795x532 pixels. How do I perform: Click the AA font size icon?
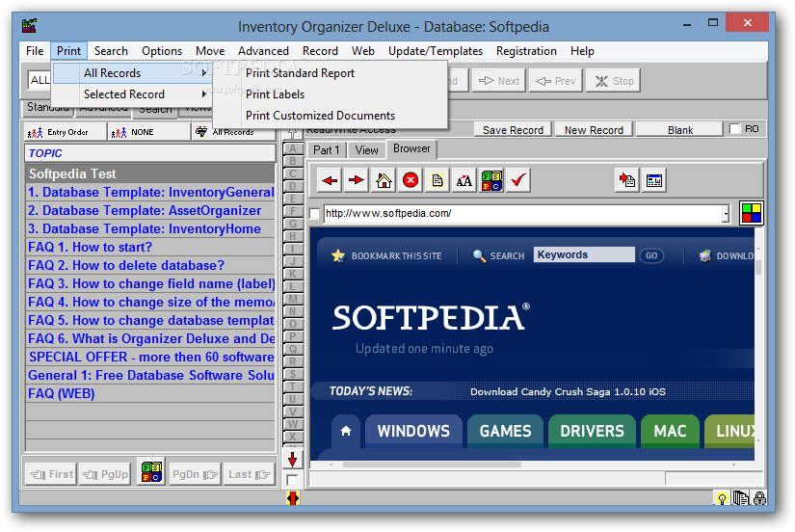[464, 180]
